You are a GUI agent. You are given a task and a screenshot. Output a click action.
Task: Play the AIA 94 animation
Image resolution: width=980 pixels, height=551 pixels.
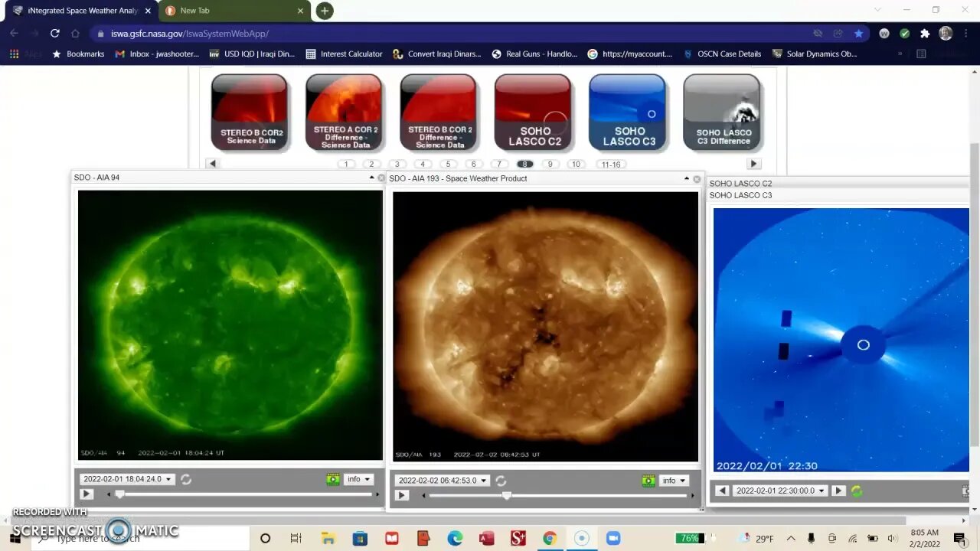coord(87,494)
